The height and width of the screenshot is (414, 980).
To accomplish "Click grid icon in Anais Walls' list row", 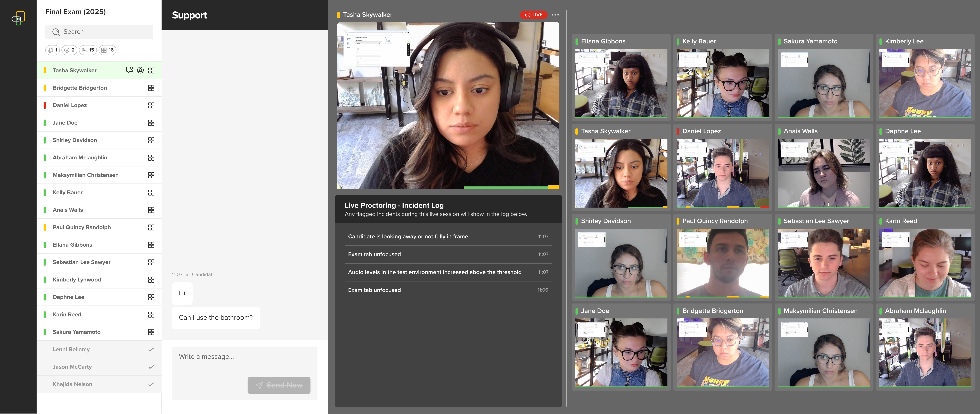I will [x=151, y=210].
